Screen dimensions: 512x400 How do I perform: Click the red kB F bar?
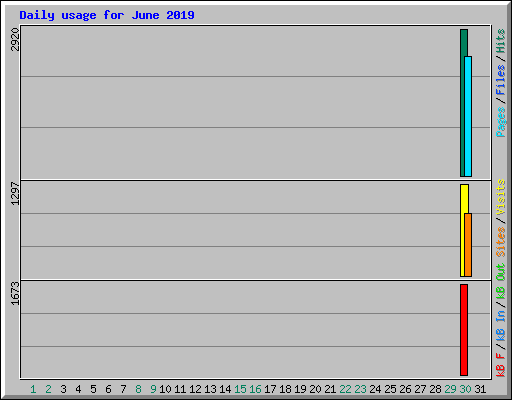[464, 330]
